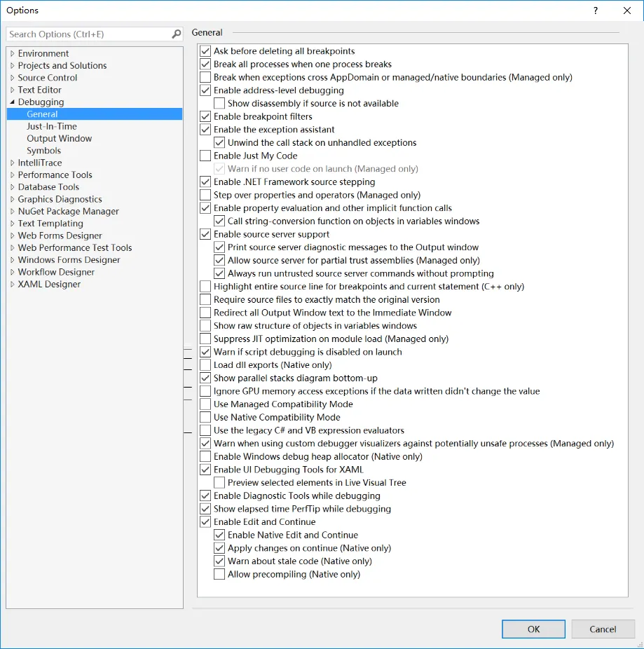The image size is (644, 649).
Task: Uncheck Enable source server support
Action: (x=205, y=234)
